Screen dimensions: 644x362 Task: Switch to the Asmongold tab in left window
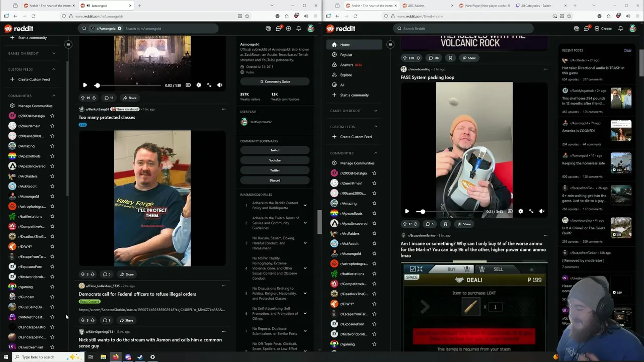(106, 6)
